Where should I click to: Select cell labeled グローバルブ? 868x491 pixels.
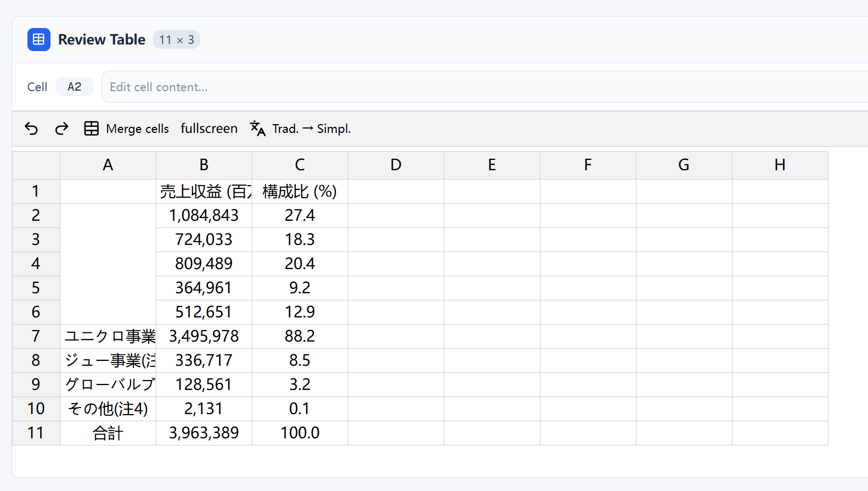tap(108, 385)
